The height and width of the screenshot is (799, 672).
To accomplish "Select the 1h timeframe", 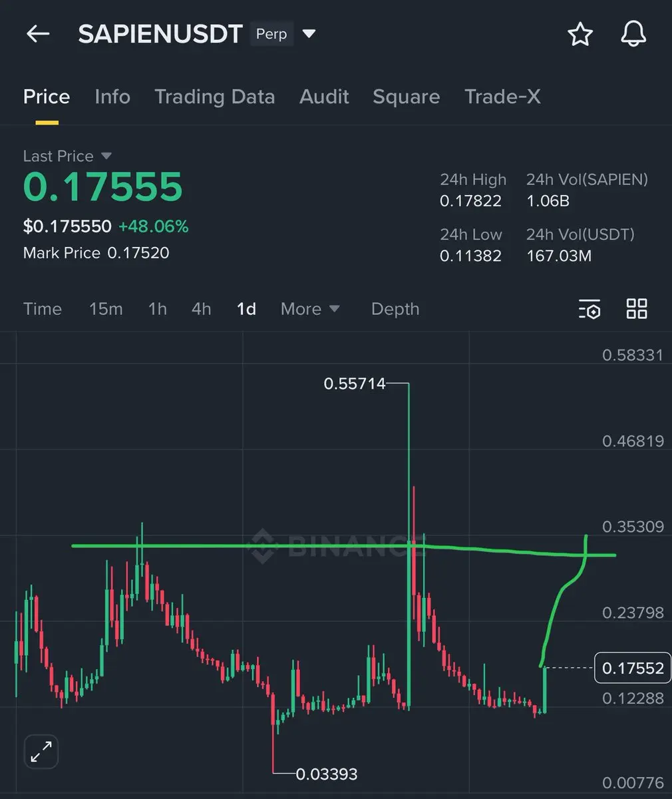I will pos(158,309).
